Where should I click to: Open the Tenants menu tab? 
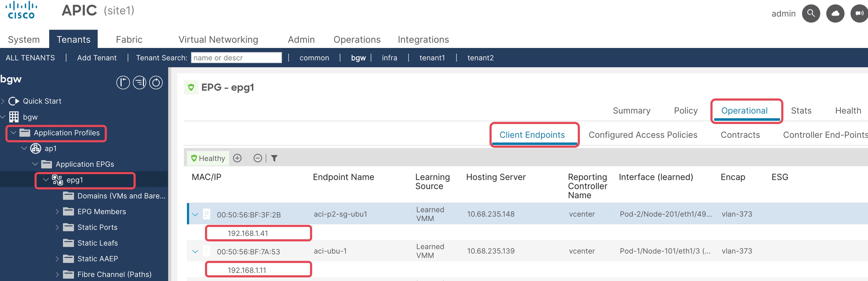click(74, 39)
